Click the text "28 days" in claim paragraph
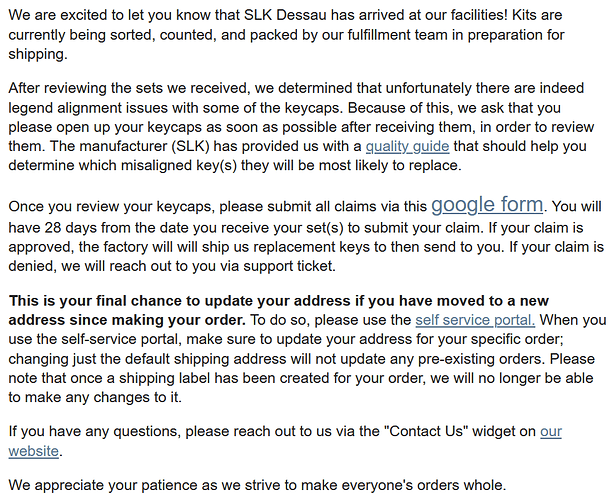Viewport: 612px width, 500px height. pyautogui.click(x=71, y=228)
